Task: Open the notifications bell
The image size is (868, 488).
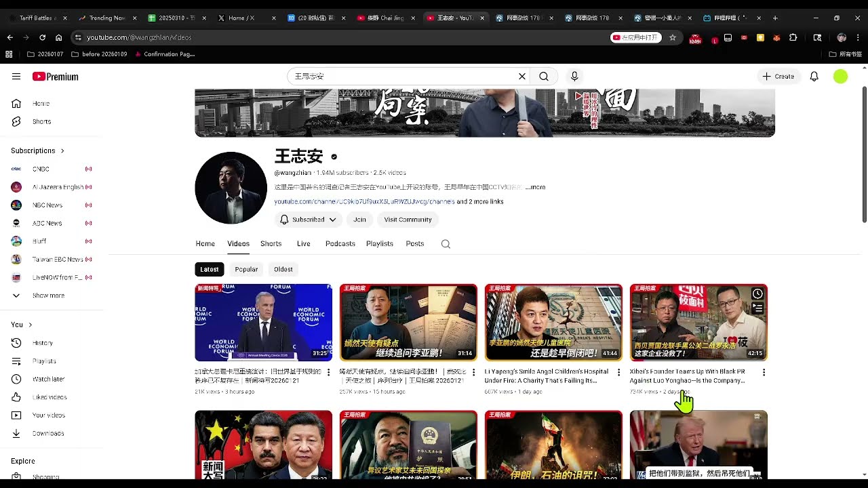Action: [814, 77]
